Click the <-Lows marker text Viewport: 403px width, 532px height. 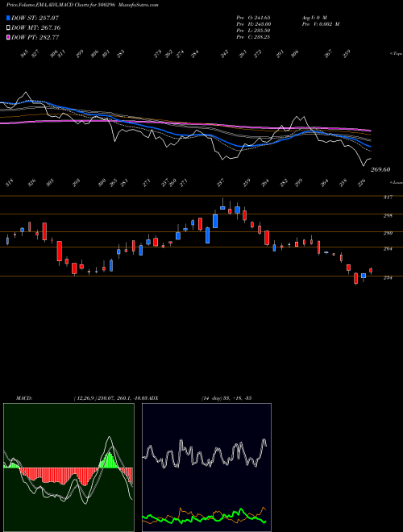(x=396, y=182)
